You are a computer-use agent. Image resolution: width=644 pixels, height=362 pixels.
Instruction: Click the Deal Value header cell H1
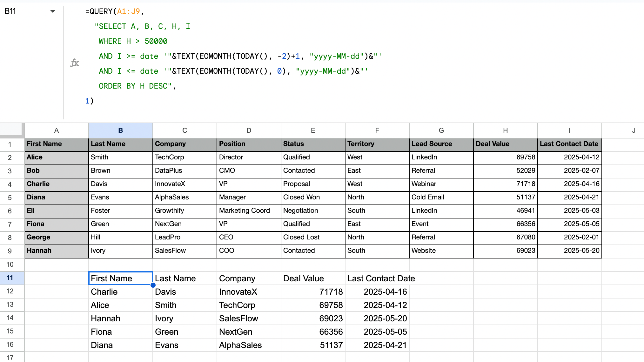pyautogui.click(x=505, y=144)
